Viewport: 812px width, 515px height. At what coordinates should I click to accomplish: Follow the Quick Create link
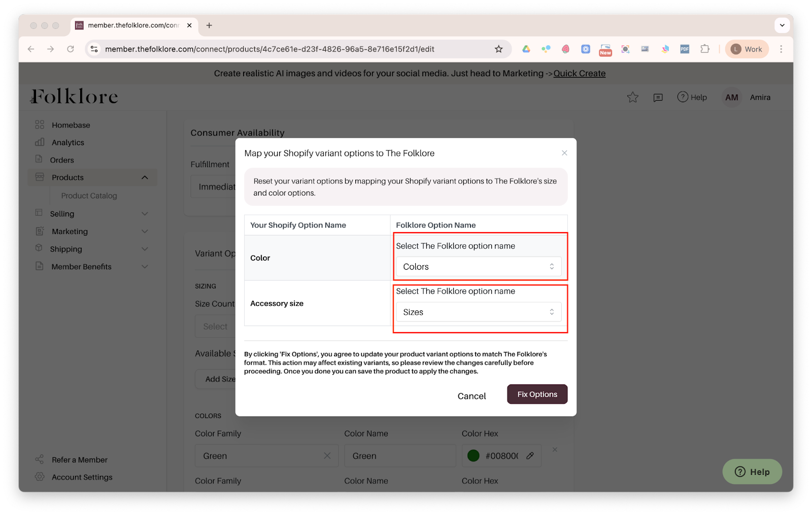coord(579,73)
